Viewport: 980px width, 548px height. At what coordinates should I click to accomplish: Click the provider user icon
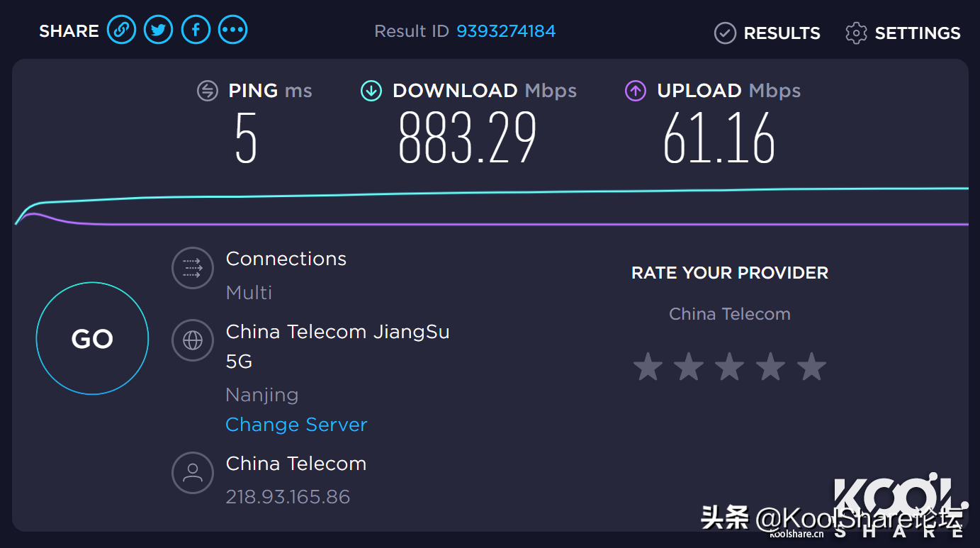[x=193, y=473]
